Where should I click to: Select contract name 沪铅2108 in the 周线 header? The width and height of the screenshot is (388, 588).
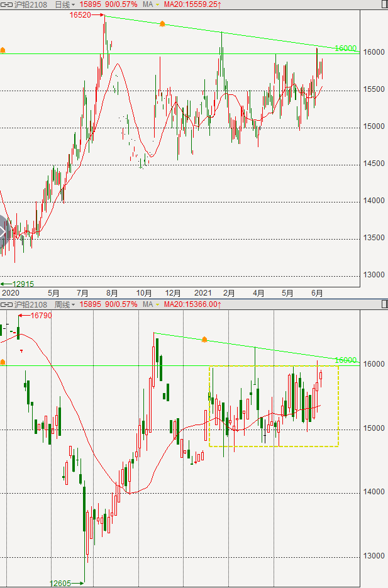point(30,304)
